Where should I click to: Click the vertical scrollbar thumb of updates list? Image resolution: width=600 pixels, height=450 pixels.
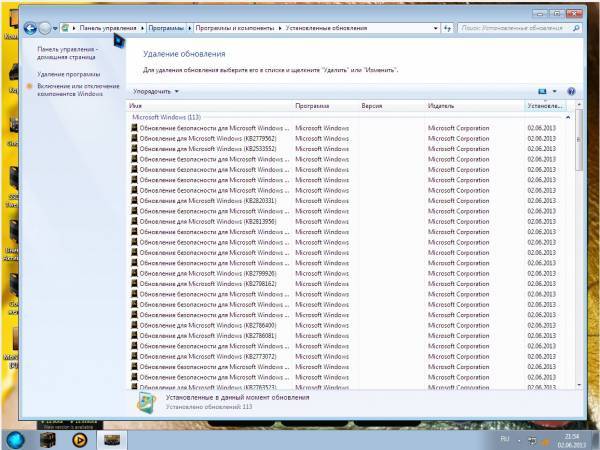pyautogui.click(x=579, y=140)
